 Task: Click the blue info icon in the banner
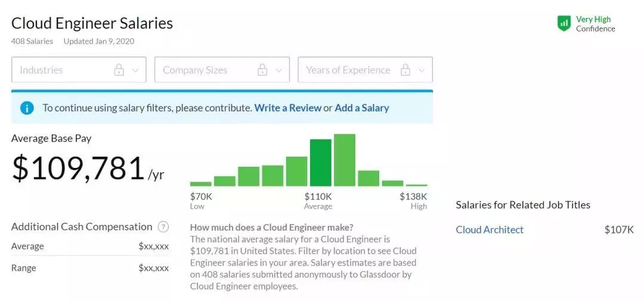point(27,108)
